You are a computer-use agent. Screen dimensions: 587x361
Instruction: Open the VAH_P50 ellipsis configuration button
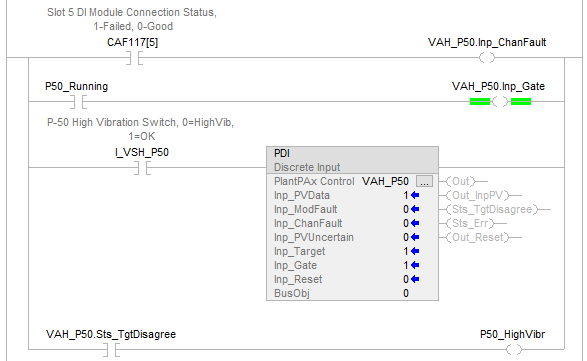coord(424,182)
